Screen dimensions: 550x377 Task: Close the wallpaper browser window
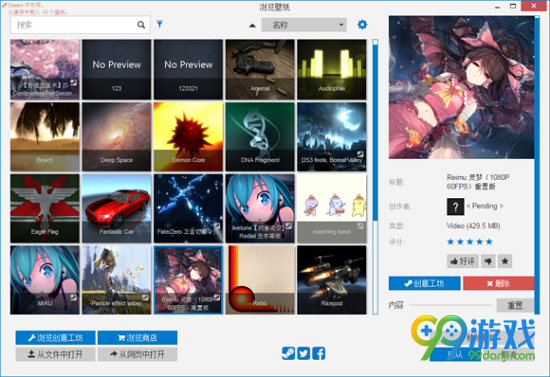click(534, 6)
